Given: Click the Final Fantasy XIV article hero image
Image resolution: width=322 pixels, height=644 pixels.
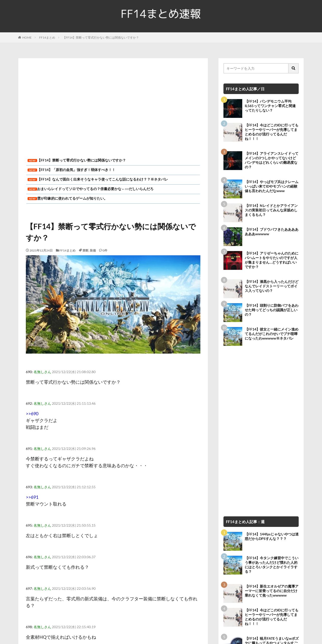Looking at the screenshot, I should (113, 304).
